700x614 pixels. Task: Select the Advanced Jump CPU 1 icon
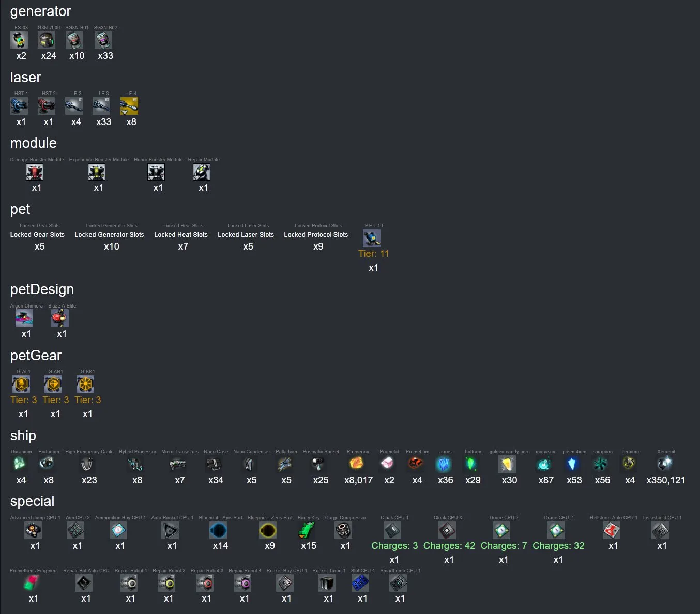[33, 530]
